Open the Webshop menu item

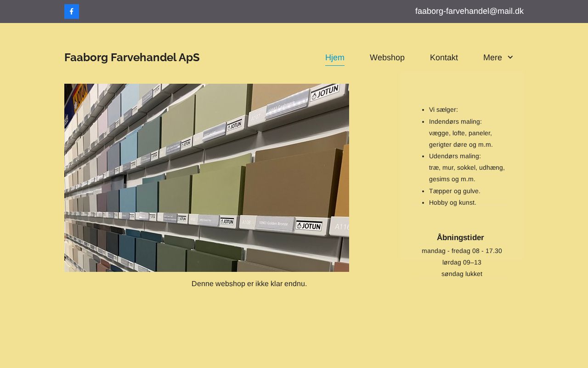pos(387,57)
